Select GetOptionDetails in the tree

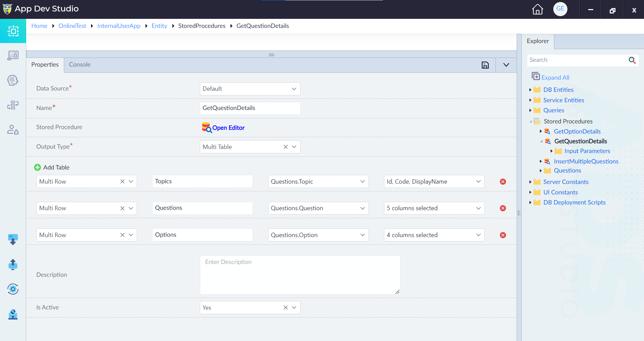577,131
